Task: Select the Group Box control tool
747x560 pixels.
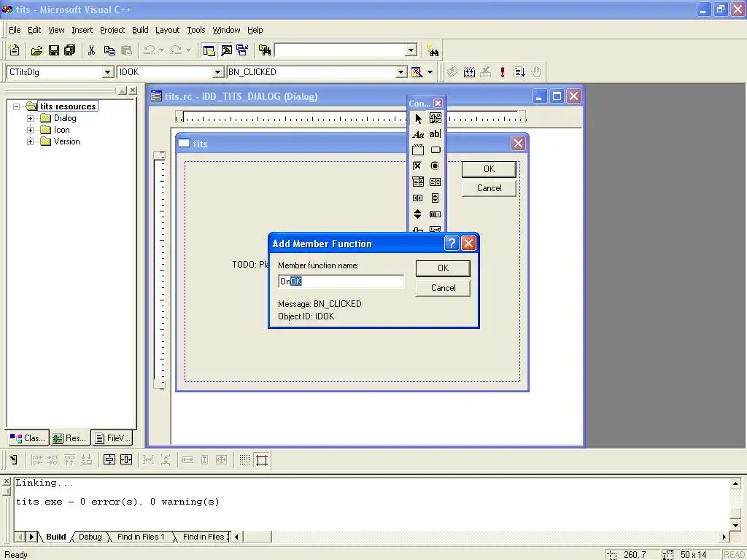Action: (x=418, y=150)
